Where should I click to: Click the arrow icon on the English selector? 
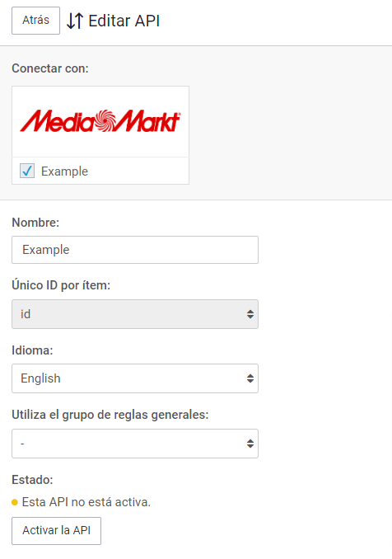250,378
